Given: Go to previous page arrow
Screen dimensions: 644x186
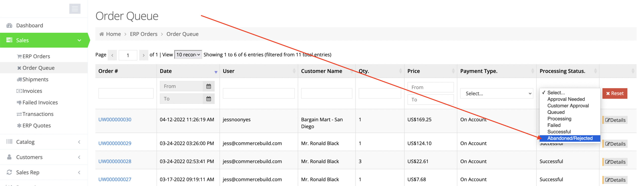Looking at the screenshot, I should click(x=112, y=55).
